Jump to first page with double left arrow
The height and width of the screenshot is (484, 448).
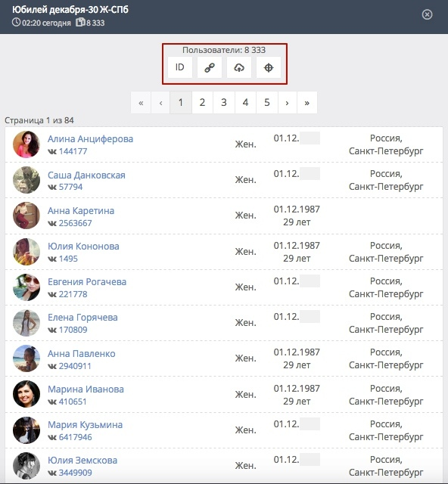point(141,103)
